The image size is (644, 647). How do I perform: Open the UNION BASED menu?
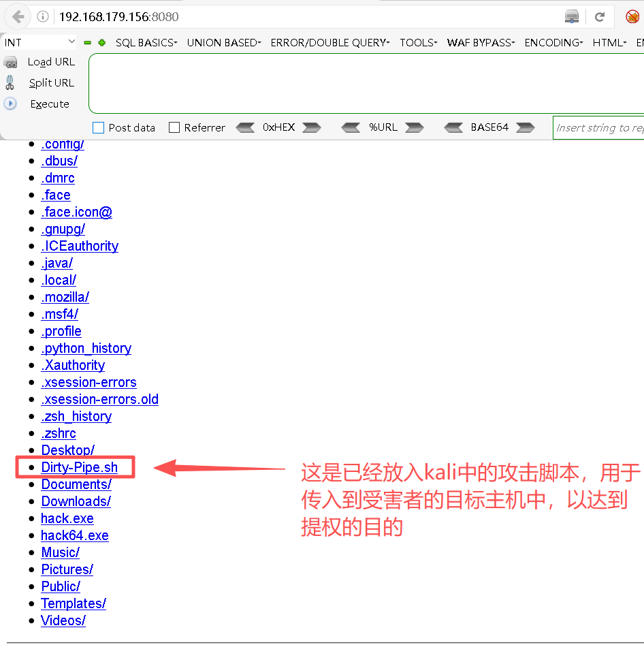point(224,42)
